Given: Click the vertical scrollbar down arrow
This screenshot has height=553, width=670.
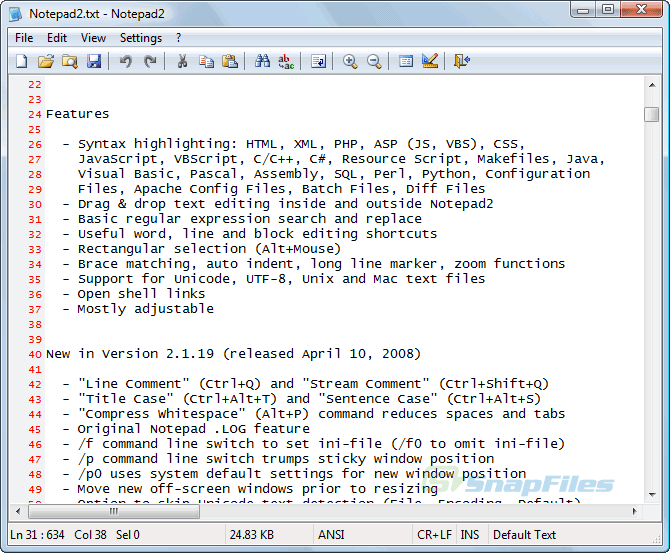Looking at the screenshot, I should [652, 495].
